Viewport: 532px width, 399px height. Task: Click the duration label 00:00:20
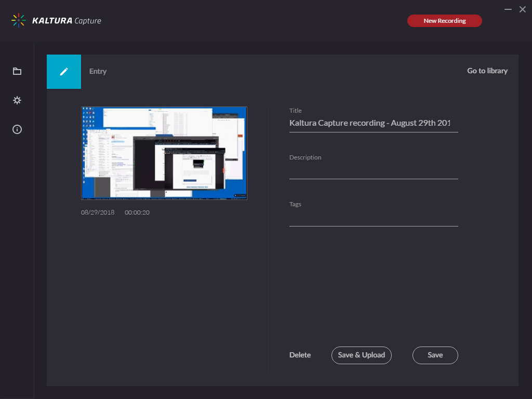point(136,212)
